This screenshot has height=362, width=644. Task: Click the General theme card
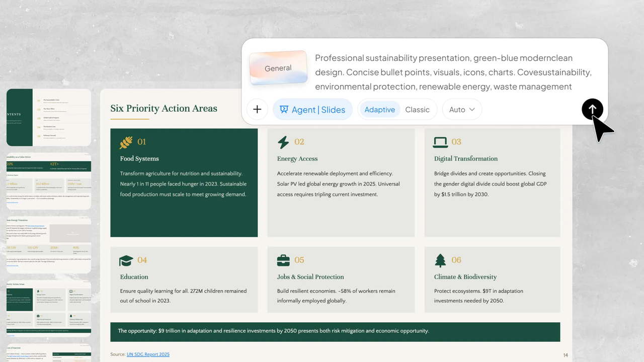(278, 68)
